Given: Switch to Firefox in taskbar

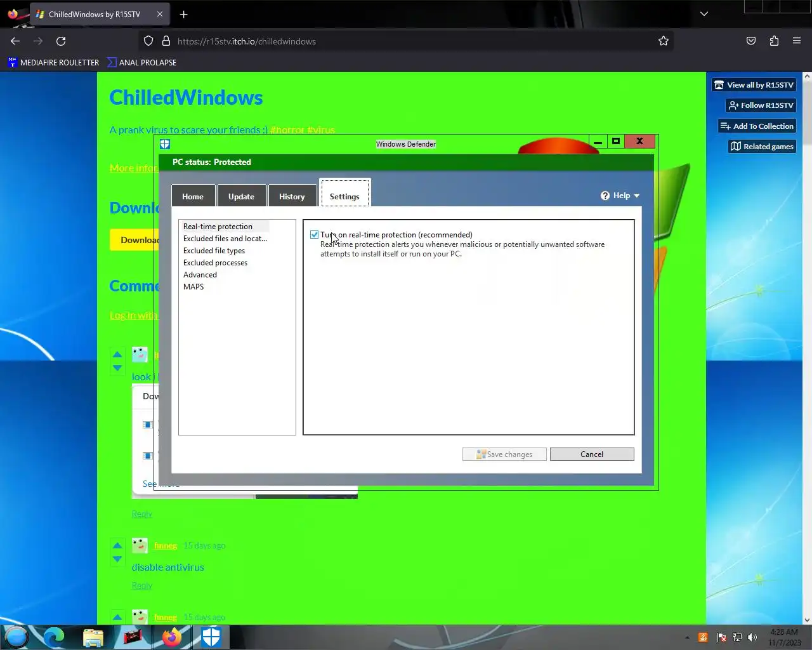Looking at the screenshot, I should [x=172, y=637].
